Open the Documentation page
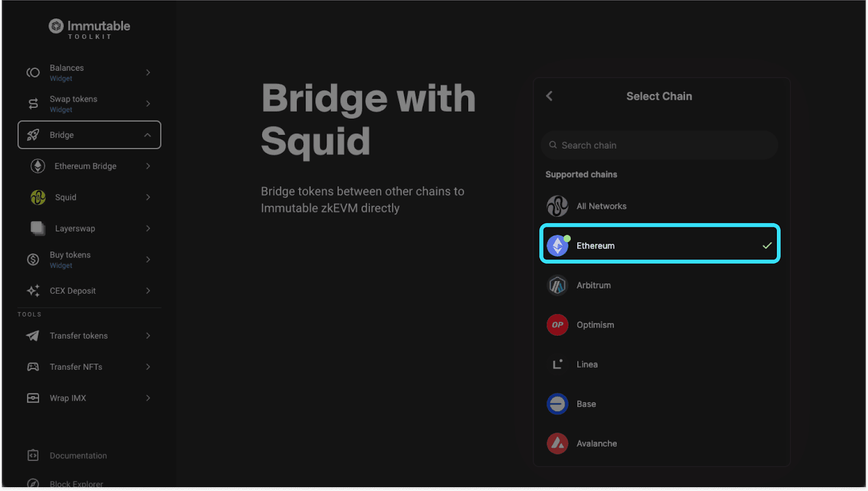Viewport: 868px width, 491px height. (78, 455)
